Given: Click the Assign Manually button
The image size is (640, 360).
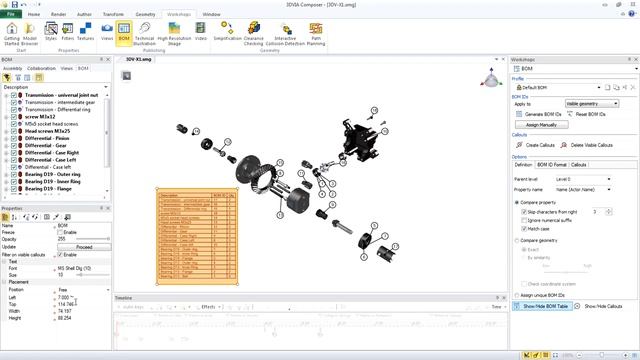Looking at the screenshot, I should pyautogui.click(x=541, y=125).
